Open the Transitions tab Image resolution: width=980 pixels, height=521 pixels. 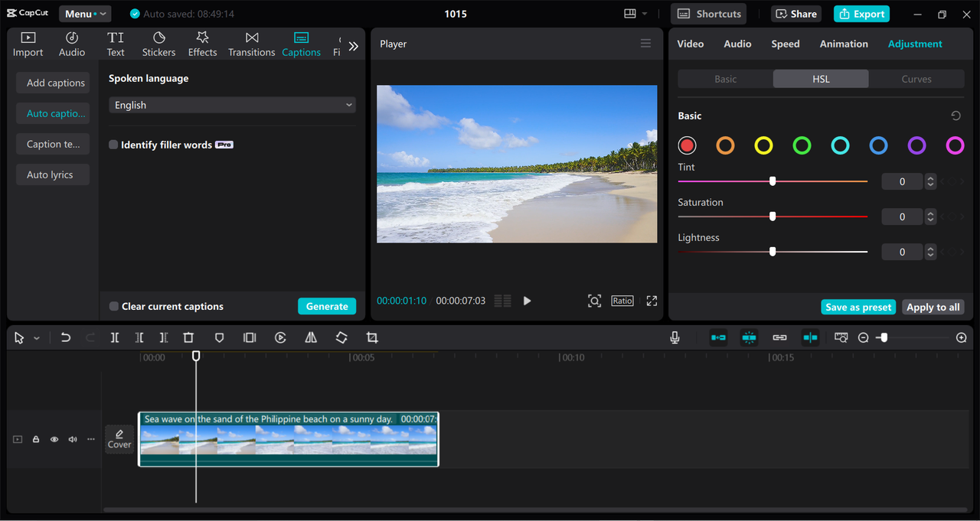tap(251, 44)
